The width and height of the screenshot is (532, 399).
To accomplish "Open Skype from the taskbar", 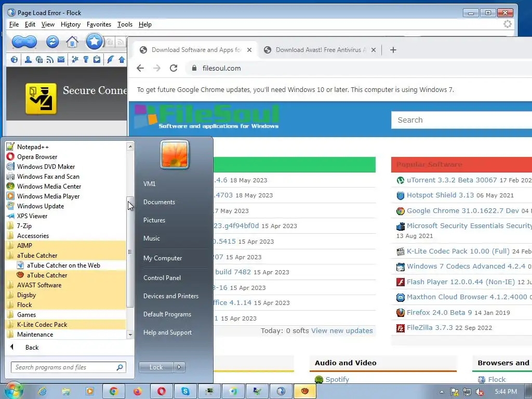I will tap(185, 392).
